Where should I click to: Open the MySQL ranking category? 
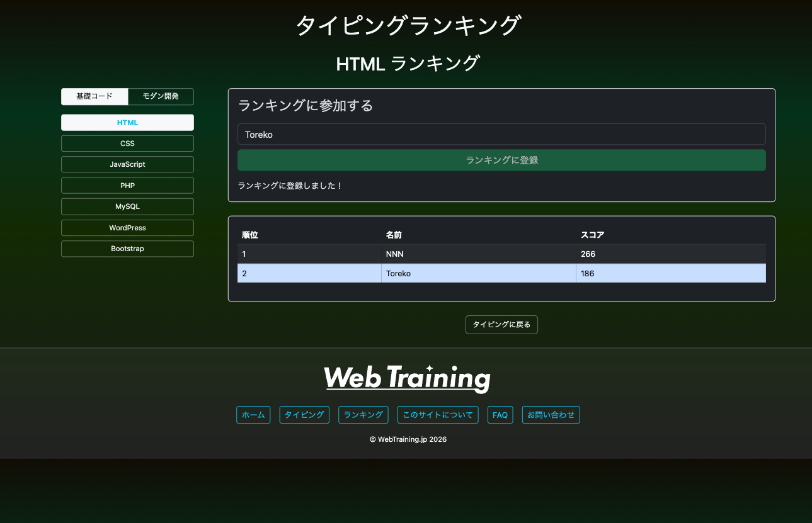coord(127,206)
